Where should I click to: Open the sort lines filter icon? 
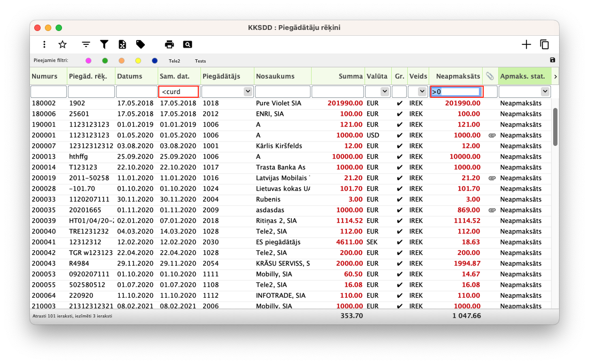(x=86, y=44)
